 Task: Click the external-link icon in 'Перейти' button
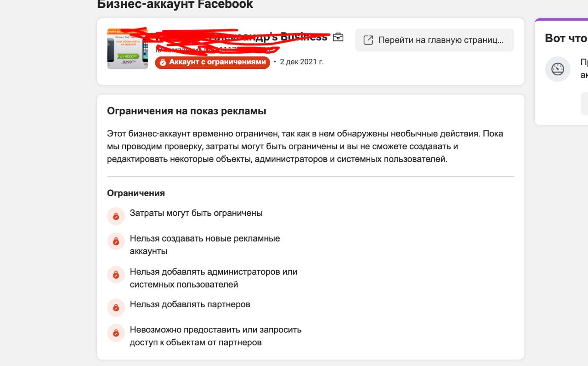point(368,40)
